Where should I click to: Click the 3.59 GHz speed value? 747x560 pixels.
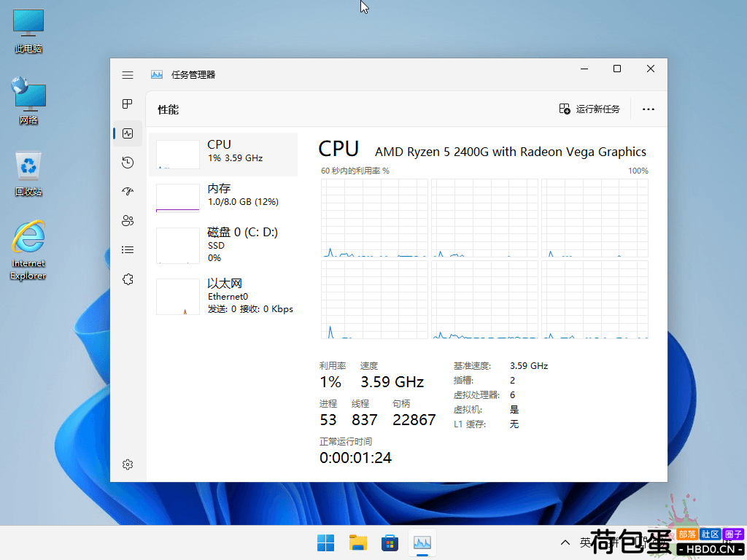[x=392, y=382]
